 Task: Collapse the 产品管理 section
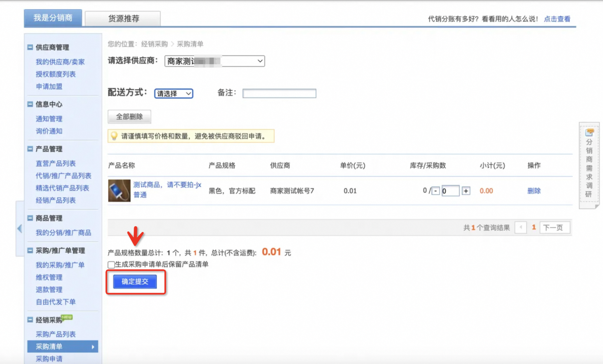30,149
